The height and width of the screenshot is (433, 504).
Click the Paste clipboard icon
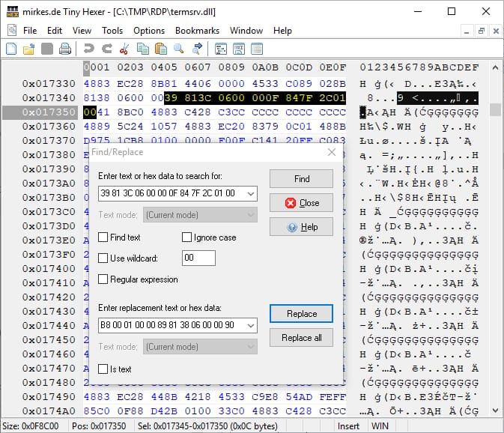pos(160,49)
